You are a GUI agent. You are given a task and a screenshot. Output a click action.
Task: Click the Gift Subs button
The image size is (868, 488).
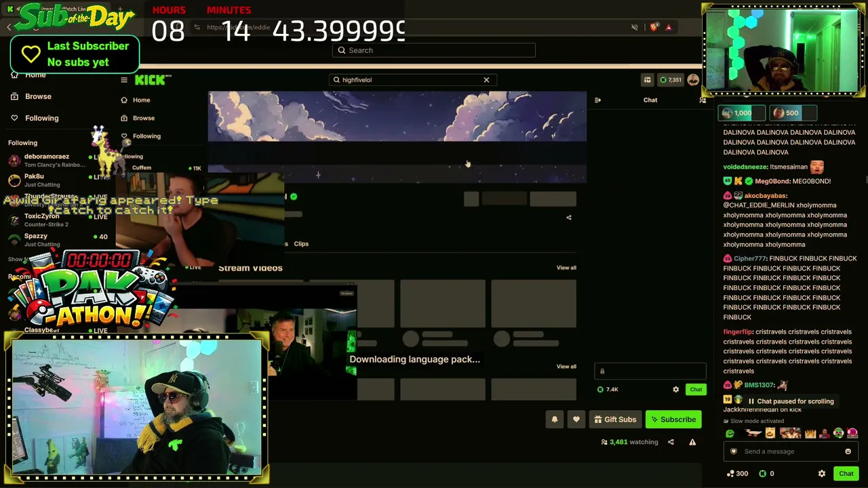point(615,420)
